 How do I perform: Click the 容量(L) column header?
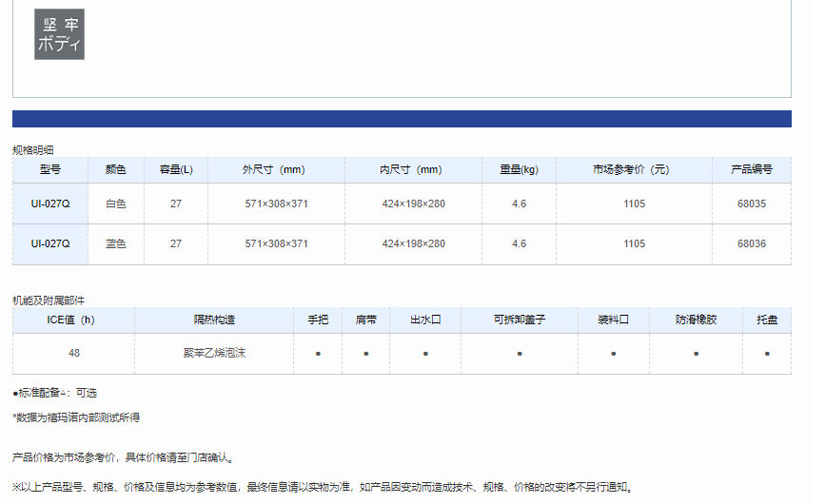(x=176, y=170)
